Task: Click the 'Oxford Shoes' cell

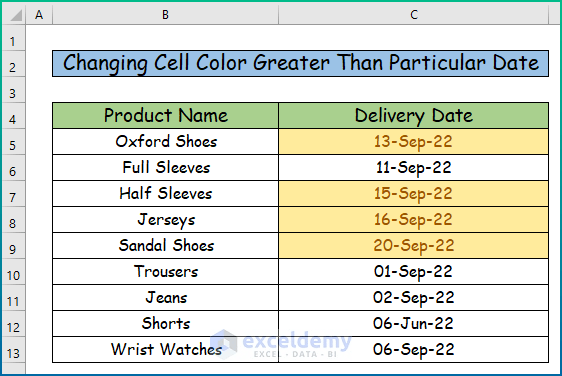Action: point(165,142)
